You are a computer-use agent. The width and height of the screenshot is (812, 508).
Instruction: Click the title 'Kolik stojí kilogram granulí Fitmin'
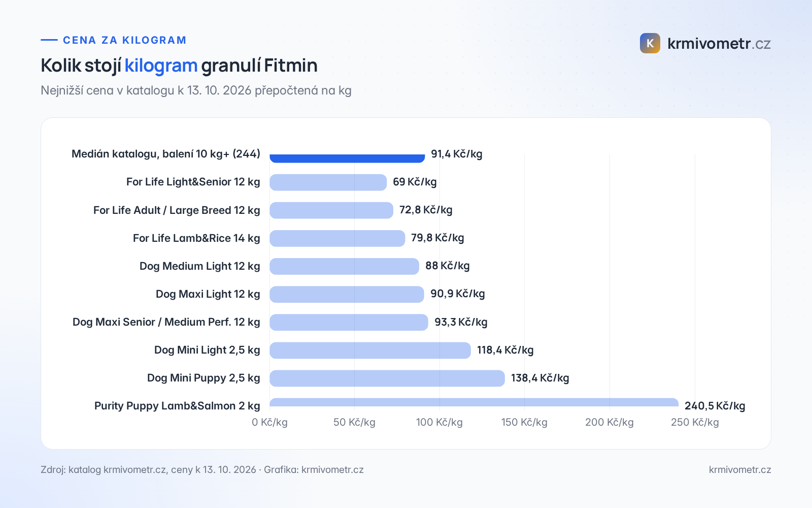click(x=179, y=66)
